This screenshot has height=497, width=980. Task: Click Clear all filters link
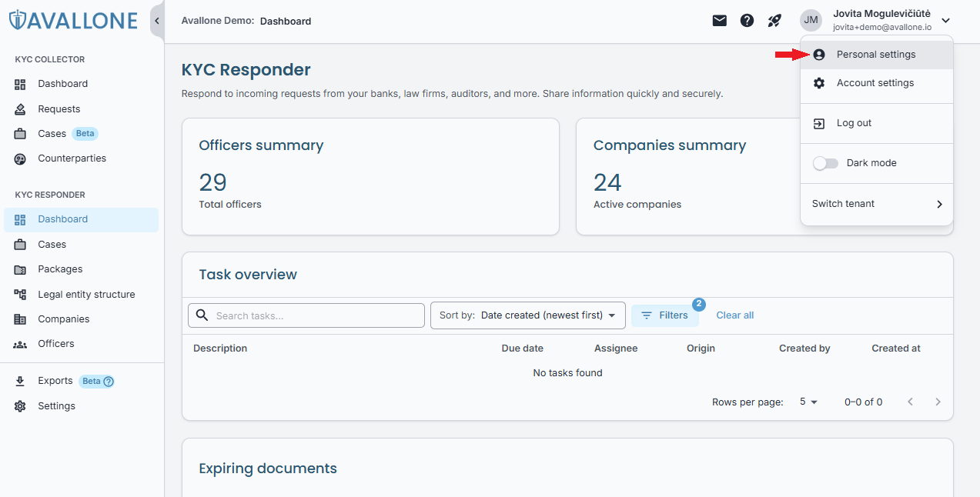735,315
